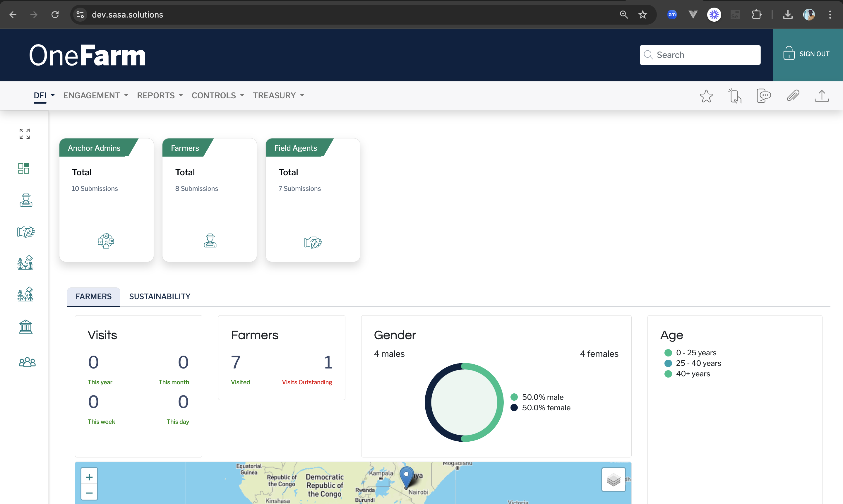Click '8 Submissions' text
The height and width of the screenshot is (504, 843).
(196, 188)
